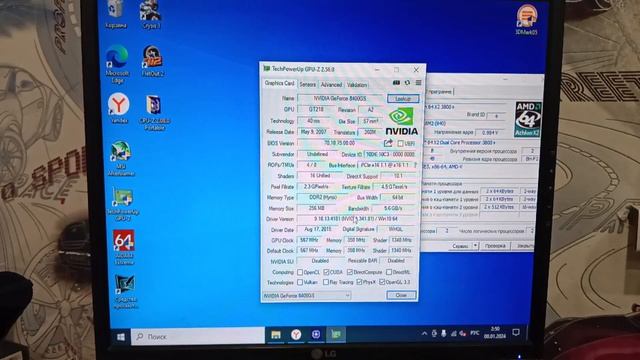Click the Windows search box Поиск
The height and width of the screenshot is (360, 640).
click(198, 336)
